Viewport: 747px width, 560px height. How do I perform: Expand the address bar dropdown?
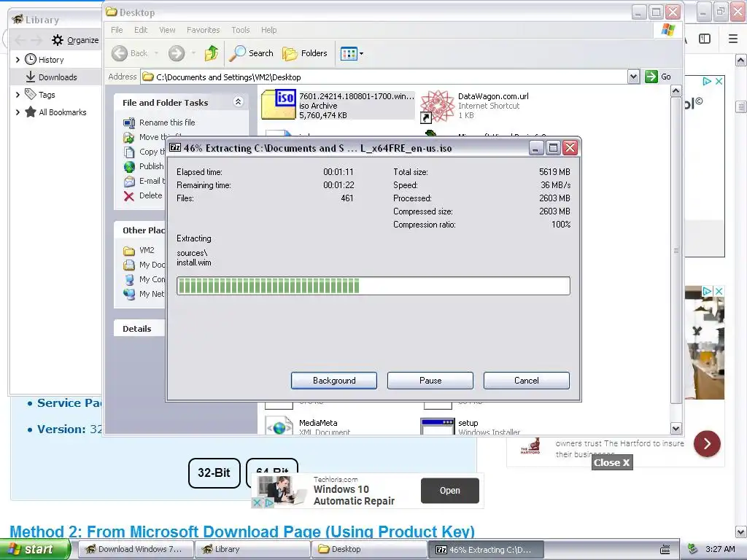tap(633, 77)
